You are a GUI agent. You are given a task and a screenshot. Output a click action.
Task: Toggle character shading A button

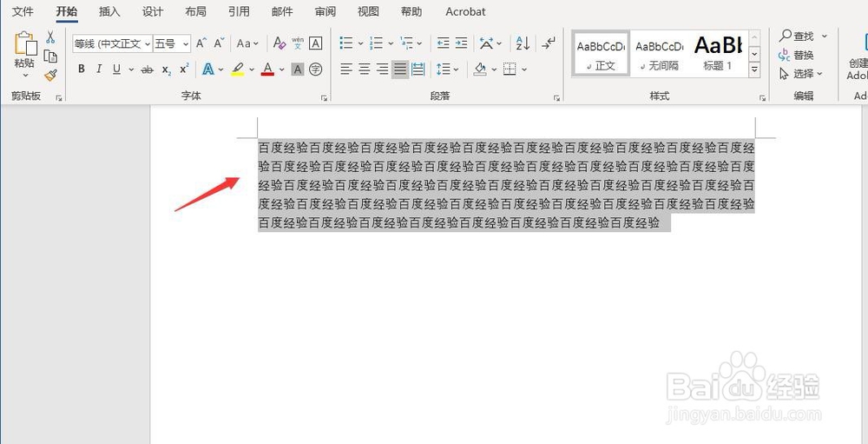(298, 70)
